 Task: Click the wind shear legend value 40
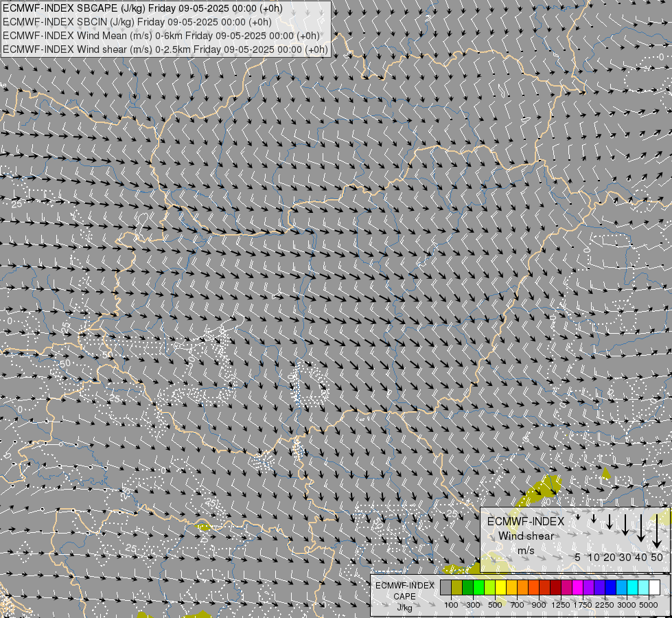click(x=640, y=557)
